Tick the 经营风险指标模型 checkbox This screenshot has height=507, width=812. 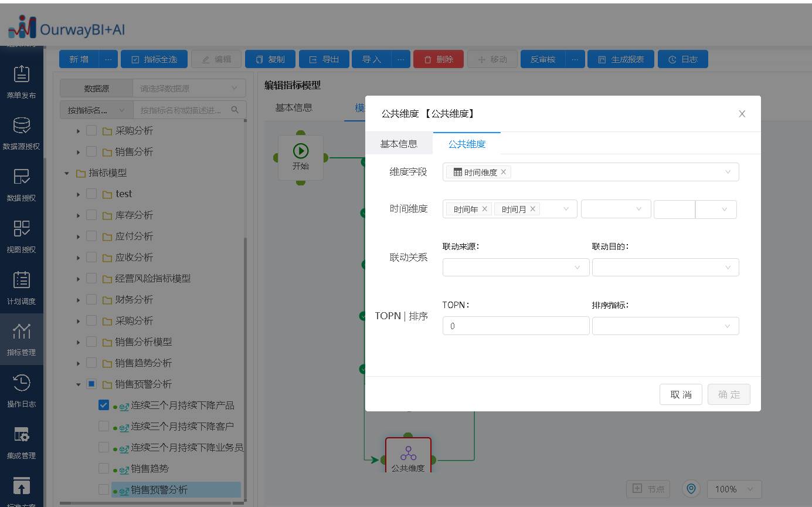pos(91,278)
